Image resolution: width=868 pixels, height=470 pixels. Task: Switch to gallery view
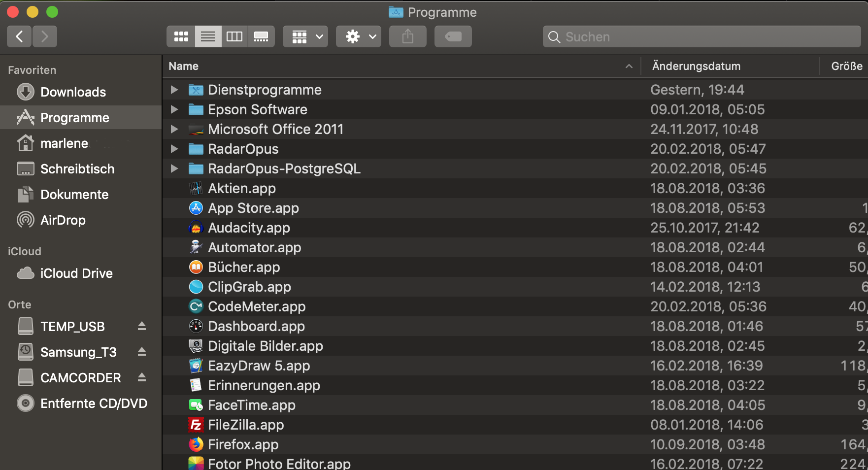click(261, 36)
